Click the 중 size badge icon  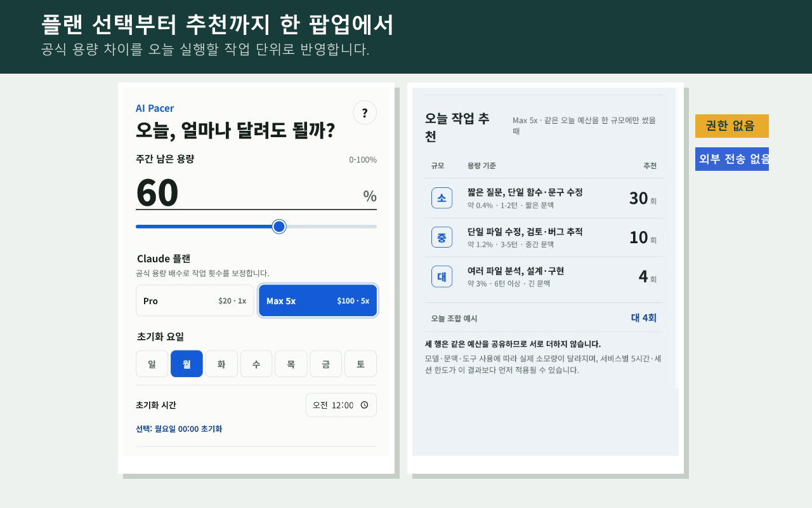(x=442, y=237)
